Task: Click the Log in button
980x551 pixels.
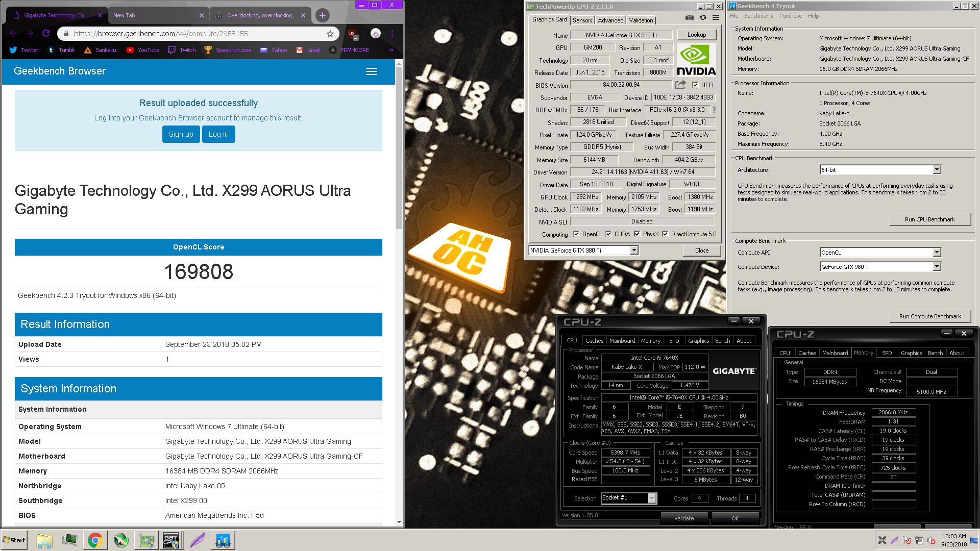Action: (218, 134)
